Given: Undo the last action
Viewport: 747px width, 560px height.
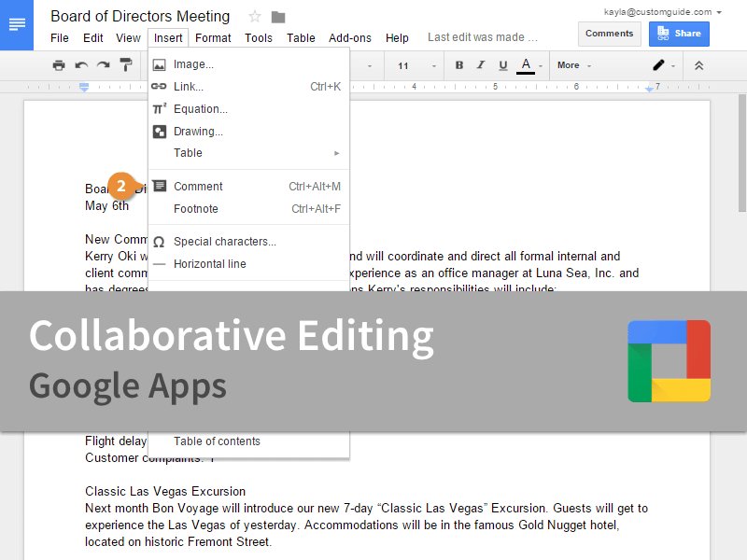Looking at the screenshot, I should [81, 65].
